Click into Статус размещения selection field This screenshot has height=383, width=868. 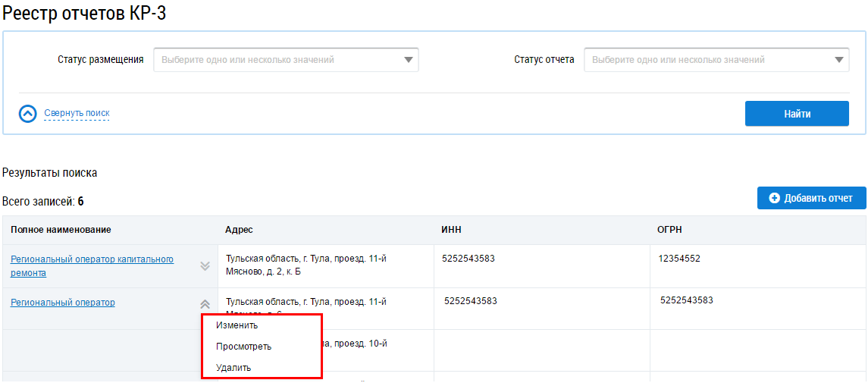[x=286, y=60]
